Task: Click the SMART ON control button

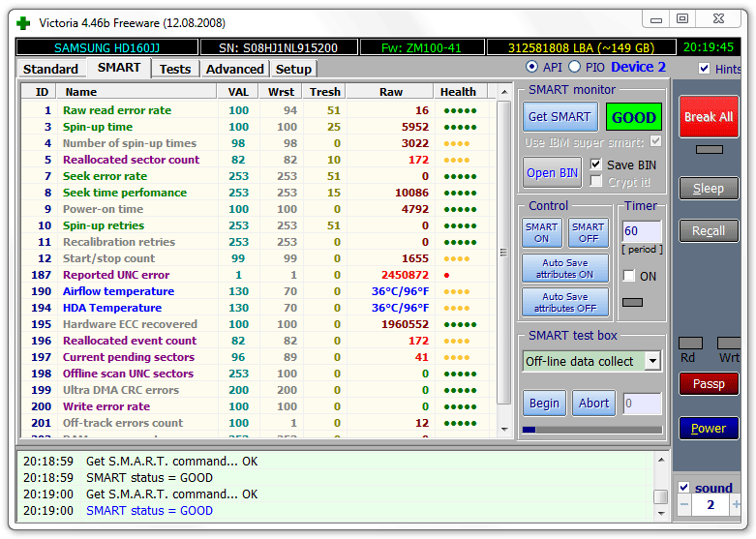Action: [541, 233]
